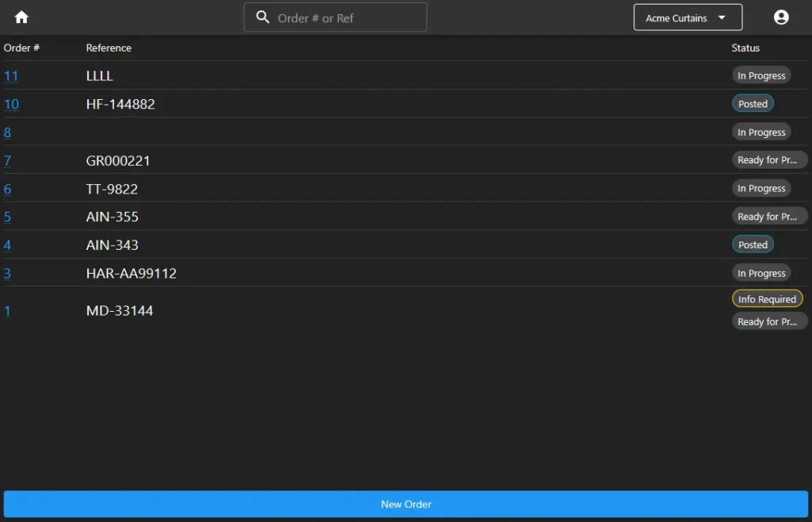Open order number 1
Viewport: 812px width, 522px height.
pyautogui.click(x=7, y=311)
